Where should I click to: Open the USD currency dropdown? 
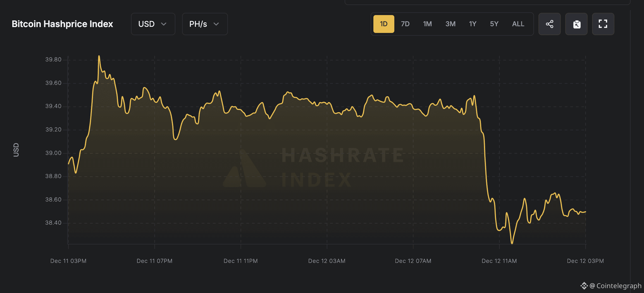[153, 24]
